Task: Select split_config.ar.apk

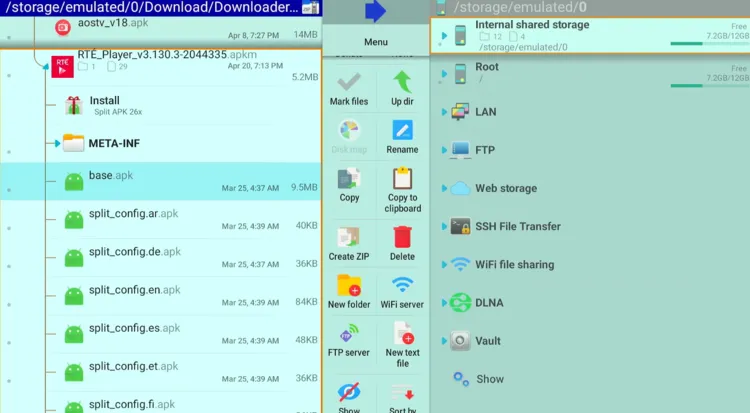Action: click(161, 220)
